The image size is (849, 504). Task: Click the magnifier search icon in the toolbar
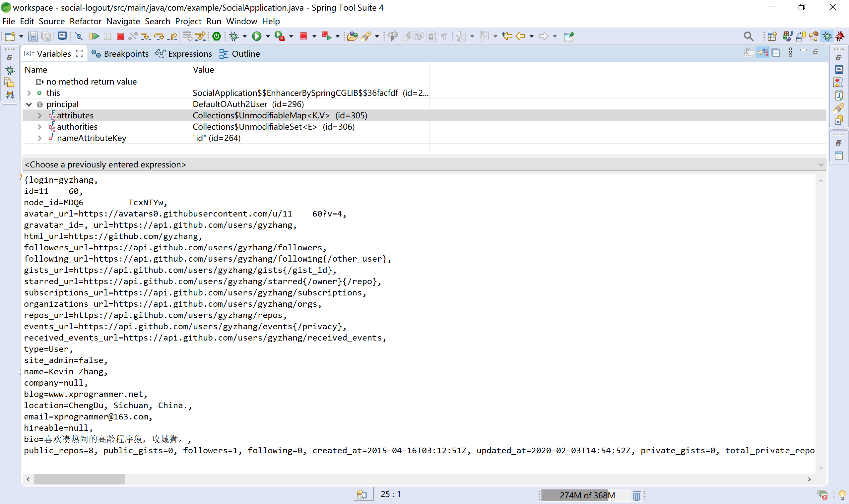coord(748,36)
